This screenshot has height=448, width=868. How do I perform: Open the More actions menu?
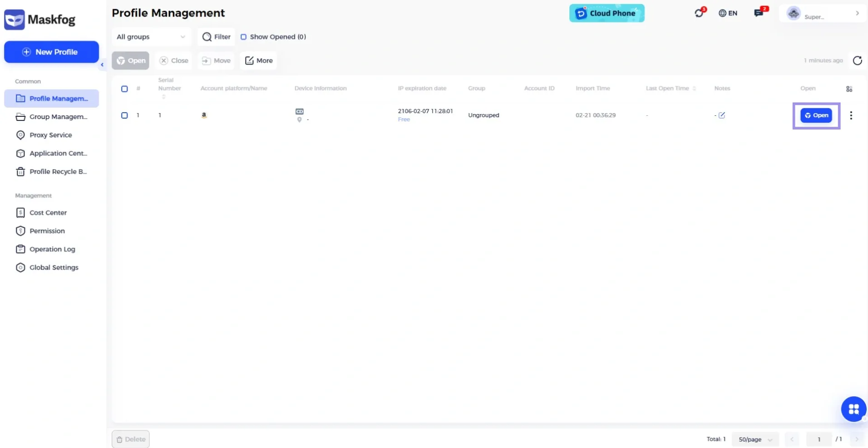click(x=258, y=60)
